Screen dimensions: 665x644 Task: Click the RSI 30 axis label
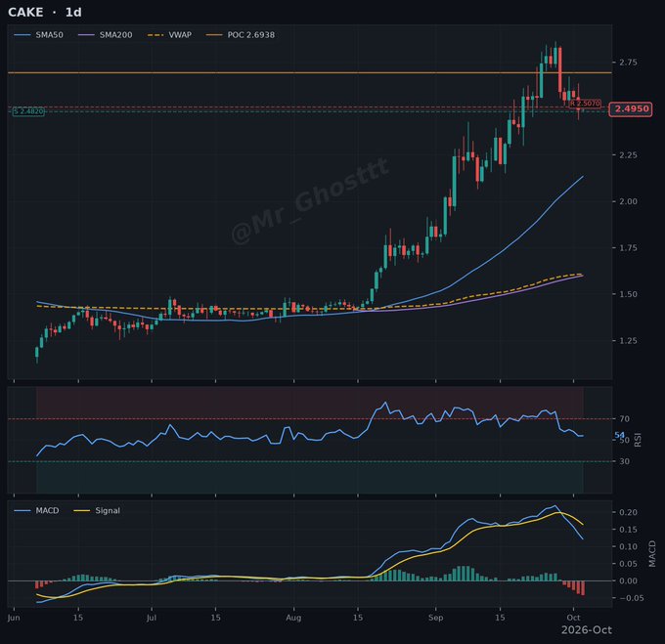click(624, 461)
